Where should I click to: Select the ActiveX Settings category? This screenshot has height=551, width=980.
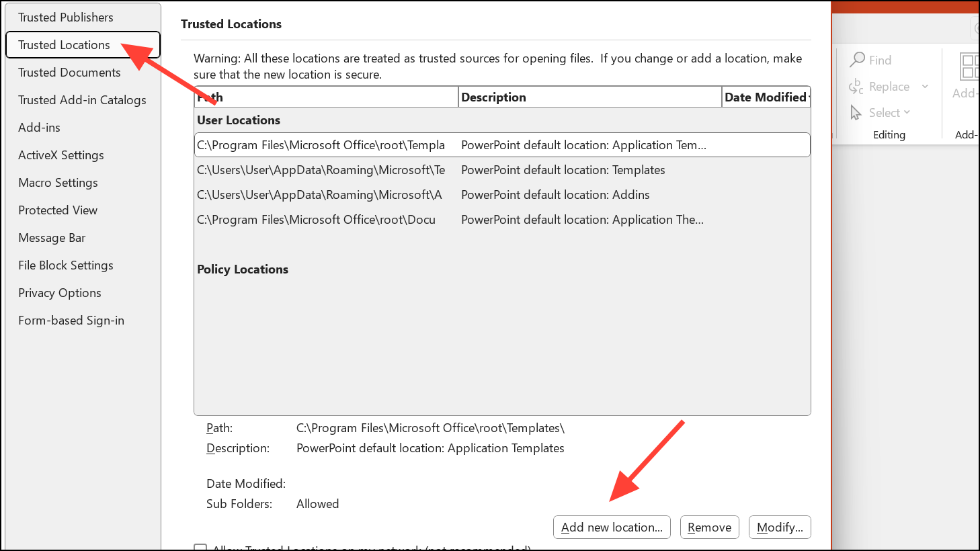click(61, 155)
